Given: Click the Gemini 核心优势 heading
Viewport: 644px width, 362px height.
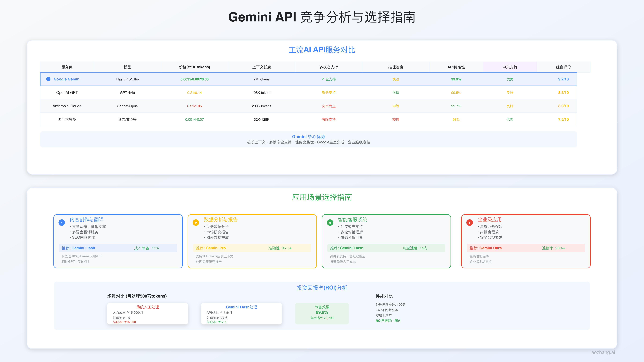Looking at the screenshot, I should coord(308,137).
